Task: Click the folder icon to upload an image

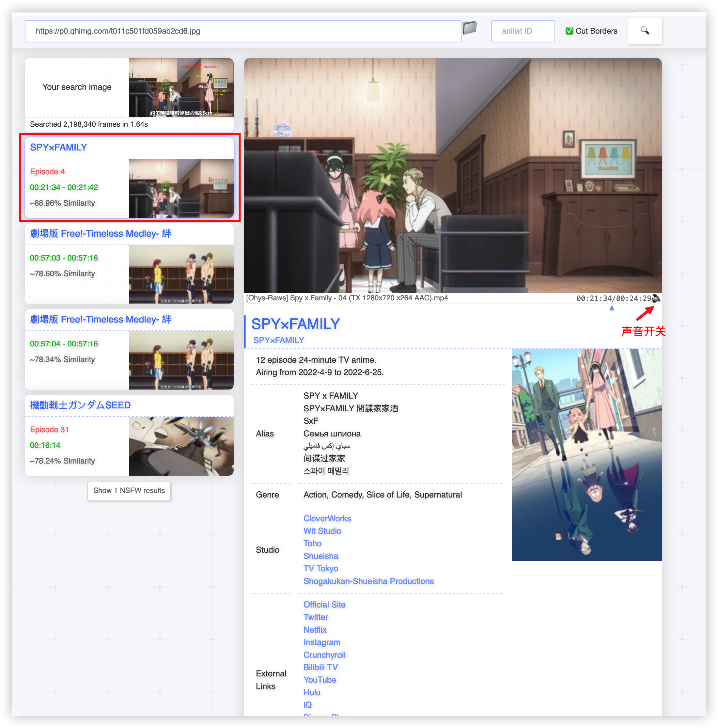Action: pyautogui.click(x=469, y=28)
